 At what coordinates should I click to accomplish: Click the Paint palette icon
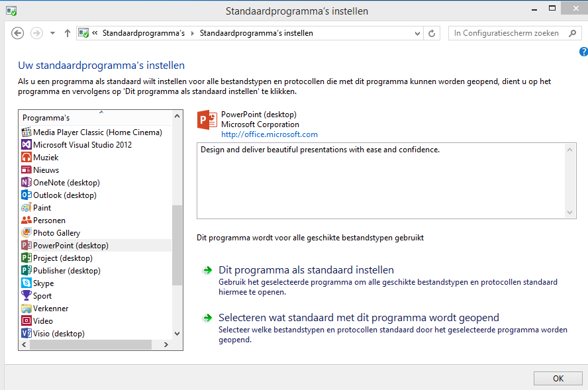(x=26, y=207)
